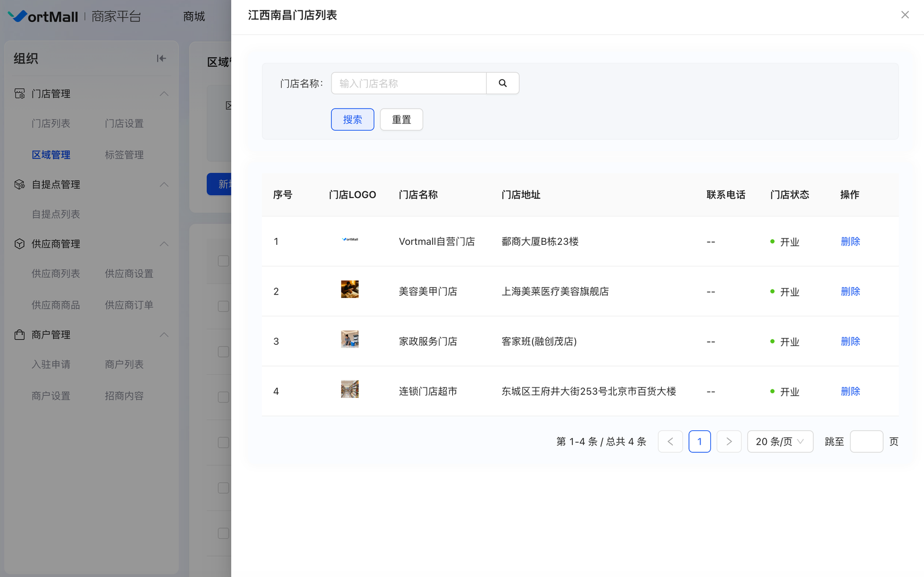Screen dimensions: 924x577
Task: Click the 门店管理 store icon
Action: (x=20, y=94)
